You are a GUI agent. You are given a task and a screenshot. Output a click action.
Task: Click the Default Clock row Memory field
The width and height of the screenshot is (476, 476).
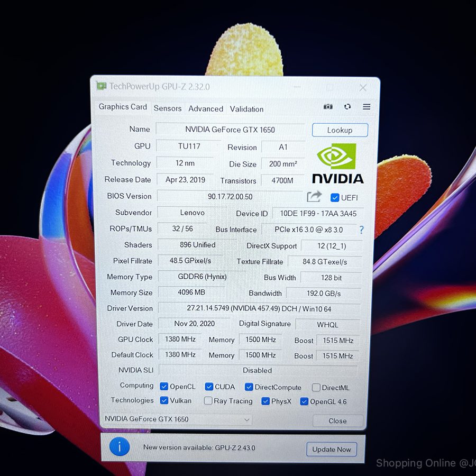(x=260, y=355)
